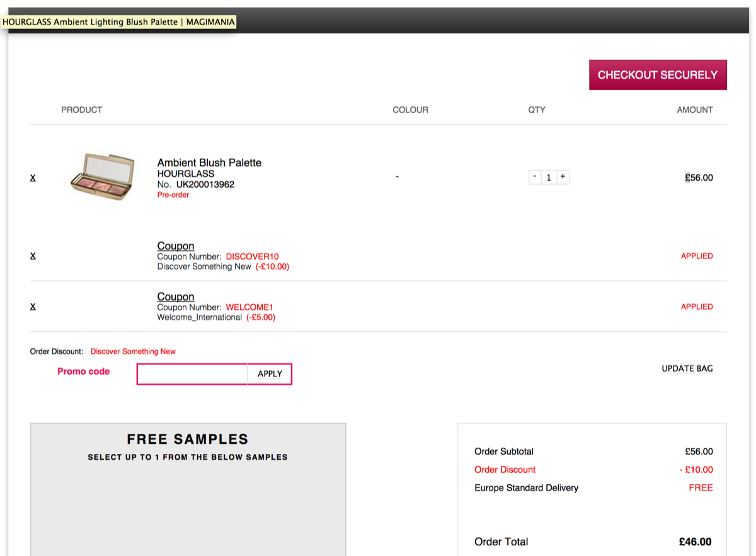This screenshot has width=756, height=556.
Task: Click the APPLIED status for WELCOME1
Action: (697, 307)
